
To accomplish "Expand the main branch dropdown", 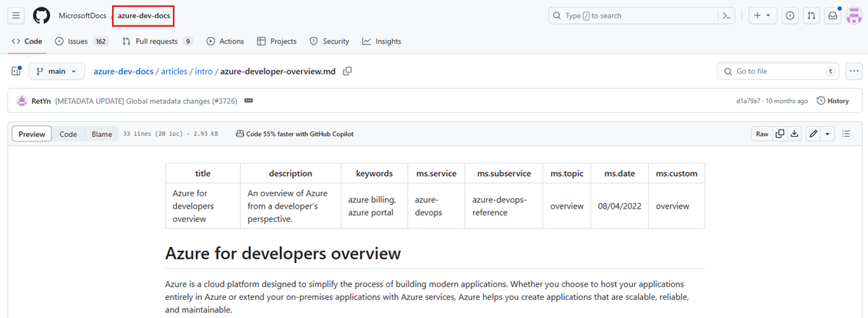I will (x=56, y=71).
